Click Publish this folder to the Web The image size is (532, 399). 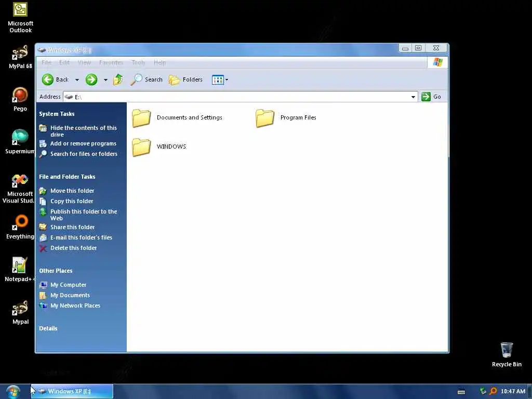[x=84, y=215]
